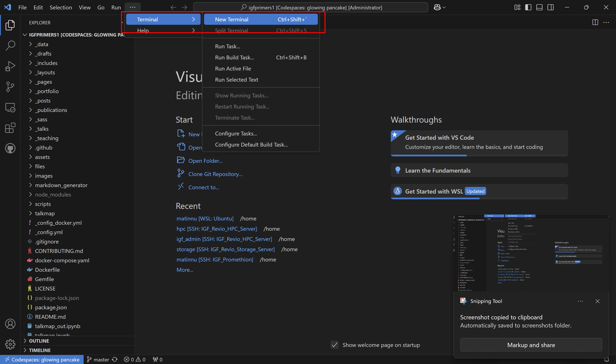Toggle the primary side bar layout button
The width and height of the screenshot is (616, 364).
click(x=528, y=7)
